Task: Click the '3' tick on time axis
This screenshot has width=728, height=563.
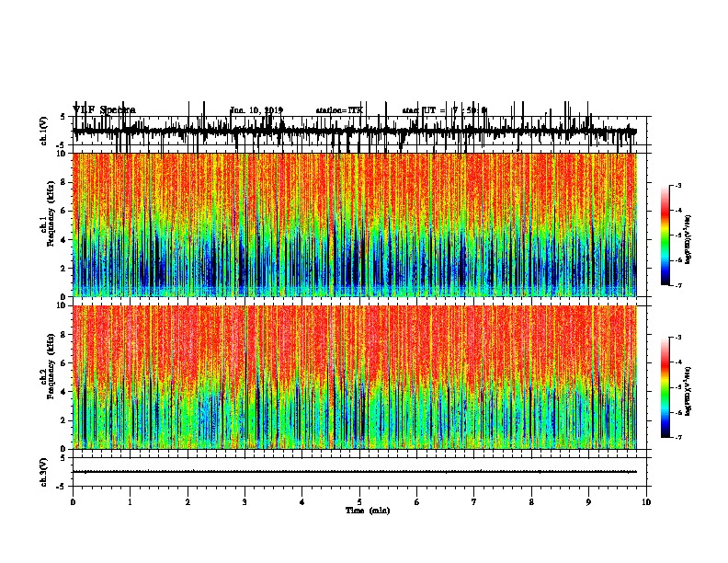Action: point(245,502)
